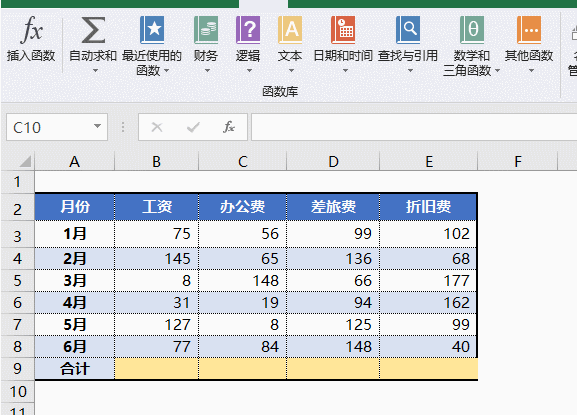Screen dimensions: 577x415
Task: Open 数学和三角函数 (Math and Trig) functions icon
Action: pyautogui.click(x=472, y=30)
